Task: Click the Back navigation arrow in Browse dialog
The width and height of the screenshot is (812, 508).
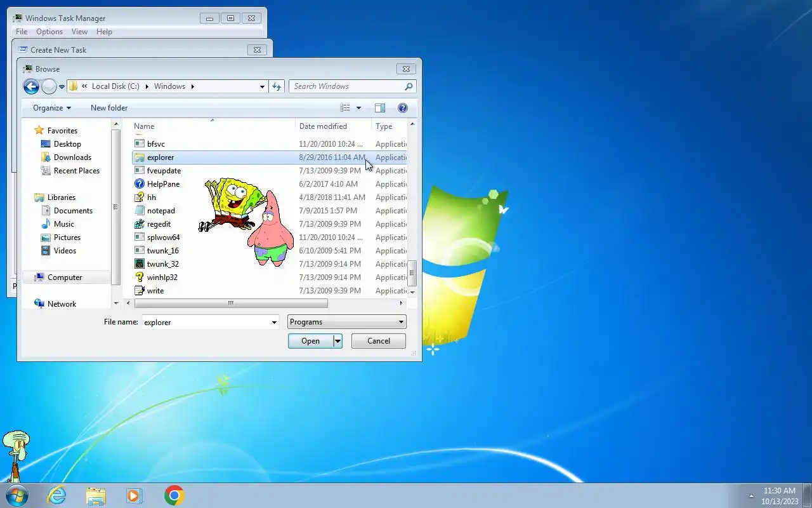Action: pos(31,86)
